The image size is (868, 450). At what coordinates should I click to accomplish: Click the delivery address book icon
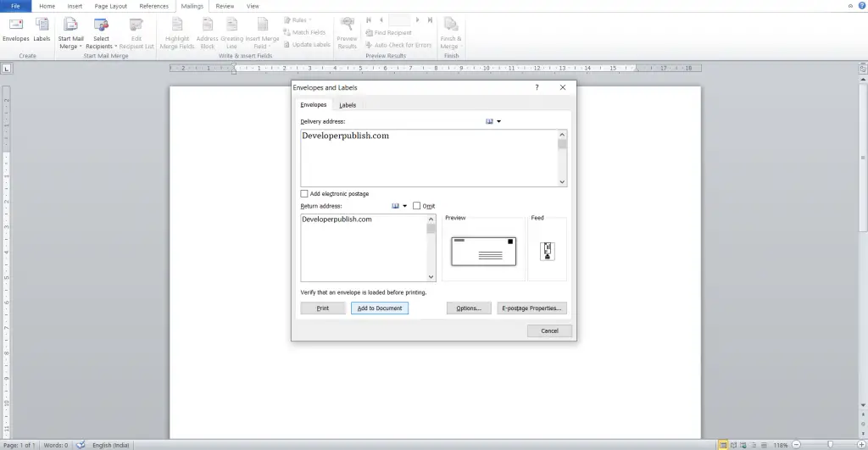click(x=489, y=121)
